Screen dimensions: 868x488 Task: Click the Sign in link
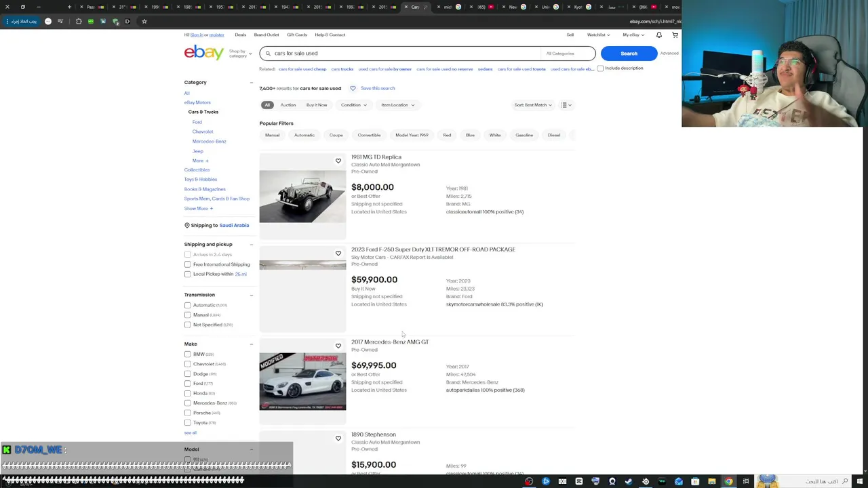tap(197, 35)
